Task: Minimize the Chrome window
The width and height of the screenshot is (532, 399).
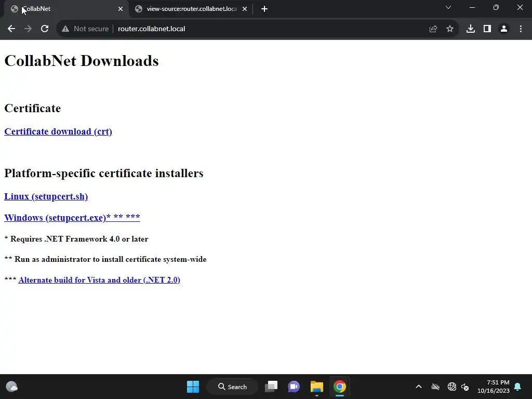Action: point(472,7)
